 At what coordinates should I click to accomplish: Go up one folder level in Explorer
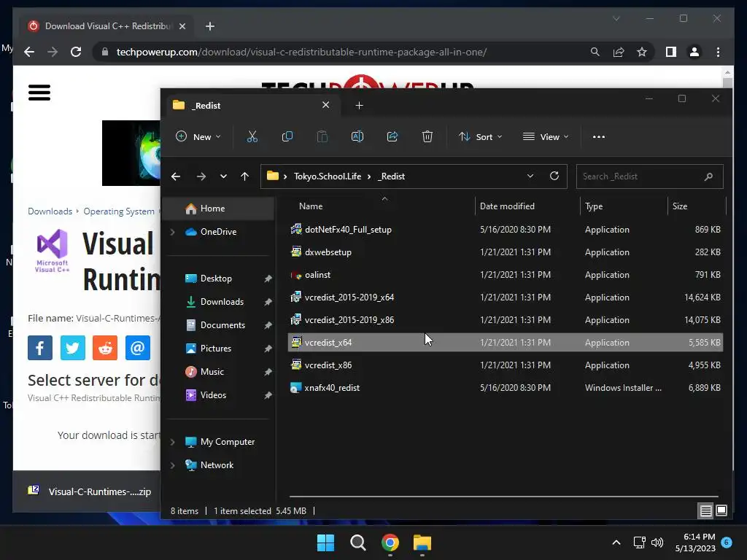[245, 176]
